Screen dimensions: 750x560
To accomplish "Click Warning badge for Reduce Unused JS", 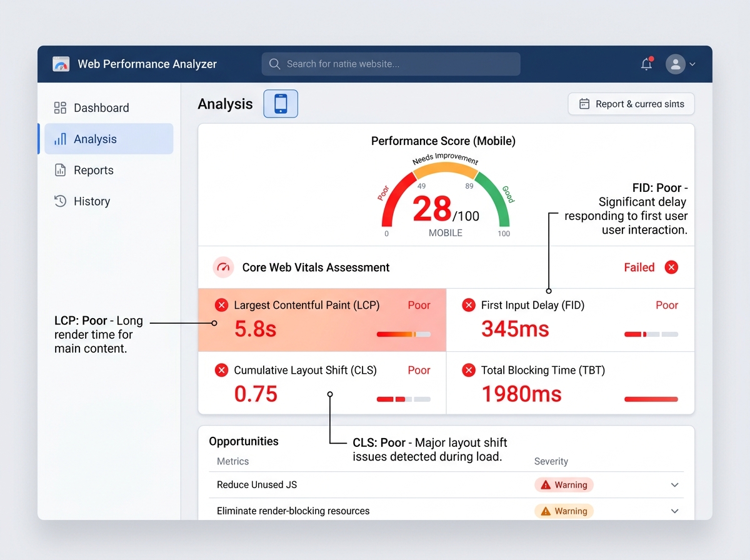I will point(563,485).
